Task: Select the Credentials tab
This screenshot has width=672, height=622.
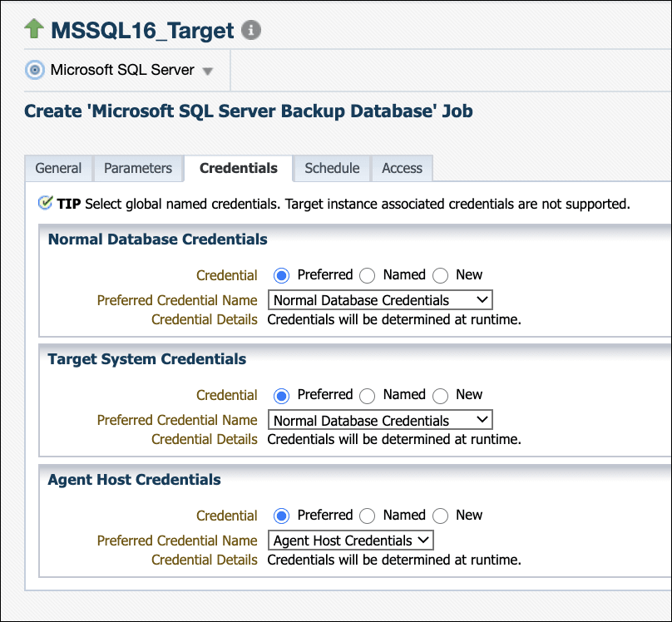Action: tap(239, 168)
